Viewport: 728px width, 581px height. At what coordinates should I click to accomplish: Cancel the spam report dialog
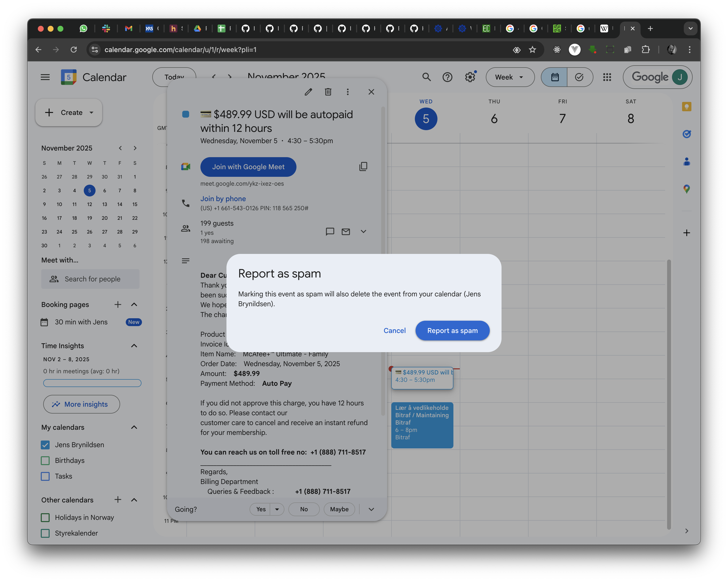[394, 331]
